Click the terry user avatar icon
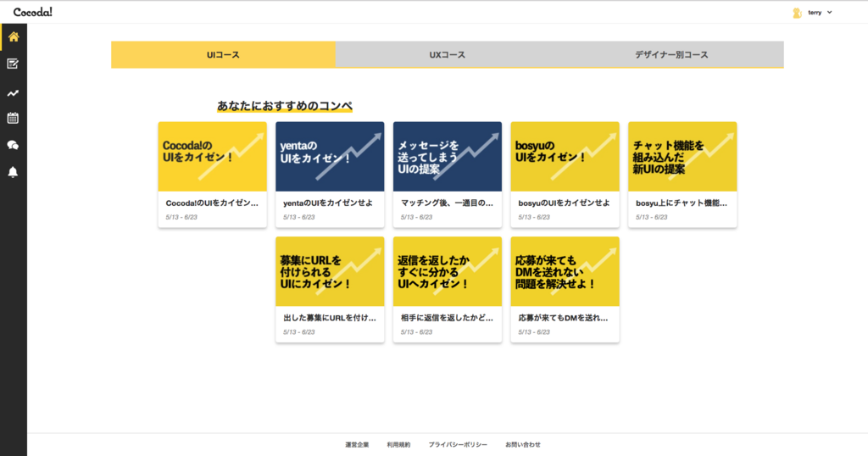This screenshot has height=456, width=868. click(797, 13)
